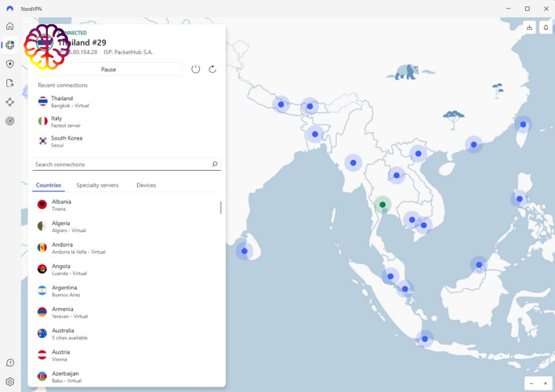
Task: Click Azerbaijan flag icon
Action: pyautogui.click(x=42, y=376)
